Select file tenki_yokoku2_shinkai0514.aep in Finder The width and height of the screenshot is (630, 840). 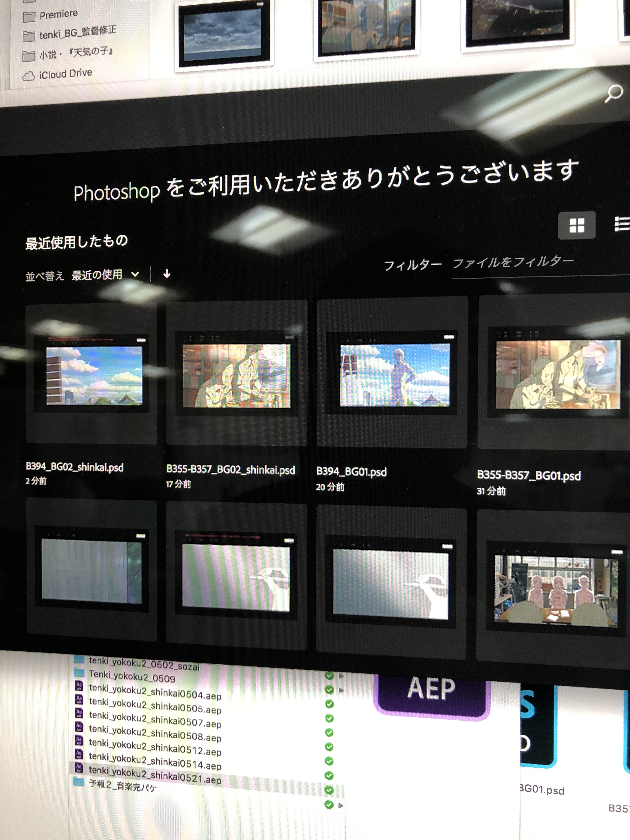(155, 761)
